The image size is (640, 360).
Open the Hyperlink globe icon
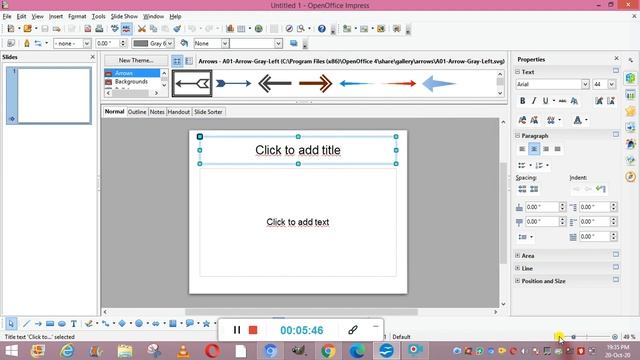(258, 29)
